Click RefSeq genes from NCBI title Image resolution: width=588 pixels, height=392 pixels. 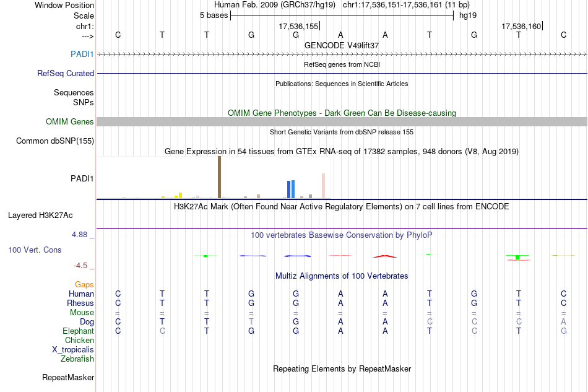342,64
